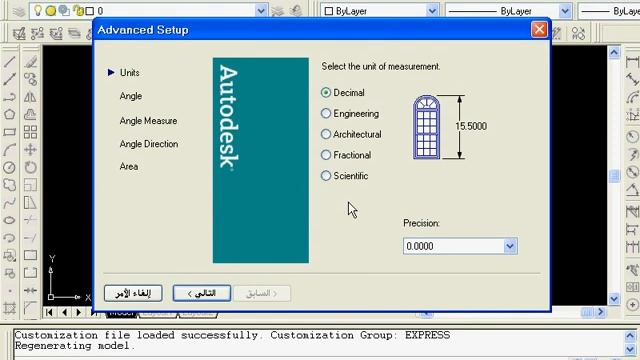640x360 pixels.
Task: Select the Array tool
Action: pos(30,132)
